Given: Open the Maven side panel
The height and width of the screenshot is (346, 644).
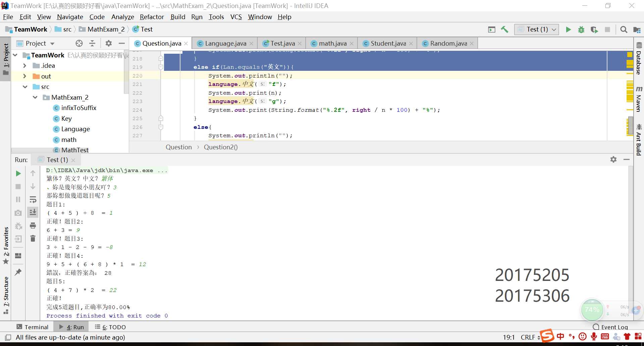Looking at the screenshot, I should 639,99.
